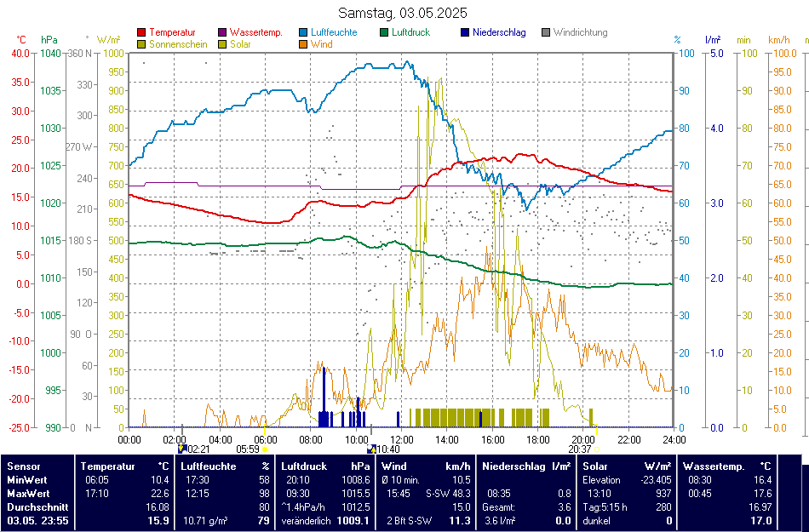This screenshot has height=532, width=809.
Task: Click the moon icon beside 02:21
Action: pos(181,449)
